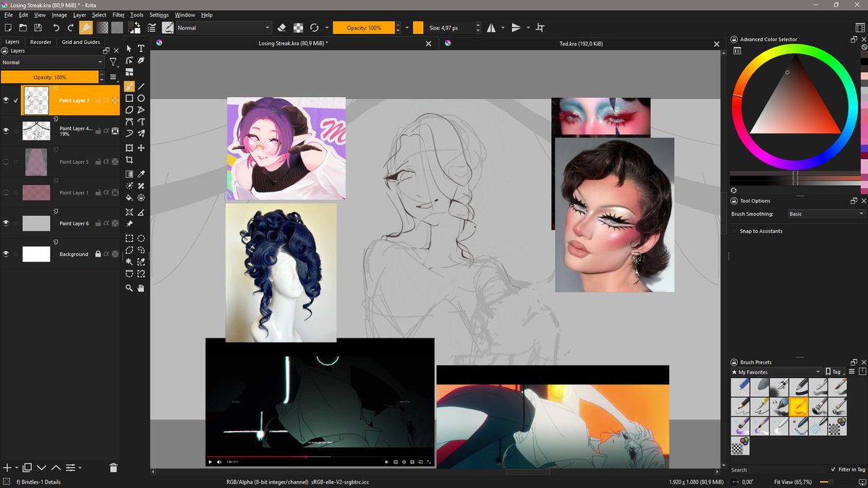Image resolution: width=868 pixels, height=488 pixels.
Task: Select the Rectangle shape tool
Action: click(129, 98)
